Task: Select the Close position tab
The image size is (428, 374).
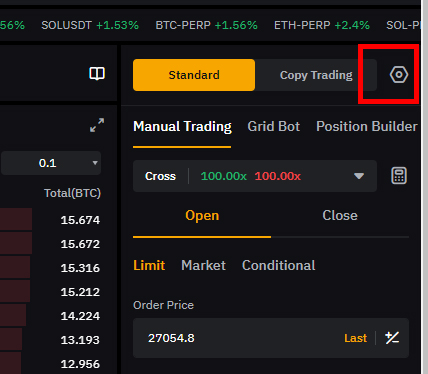Action: point(340,215)
